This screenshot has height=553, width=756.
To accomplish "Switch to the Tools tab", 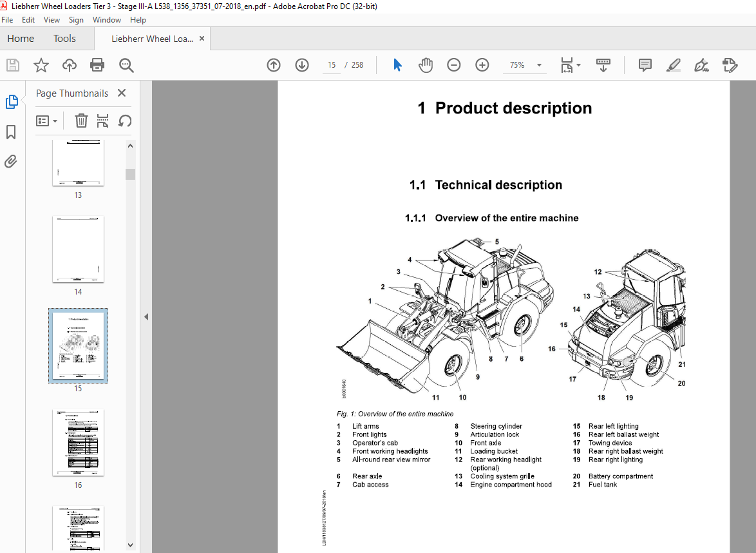I will coord(64,39).
